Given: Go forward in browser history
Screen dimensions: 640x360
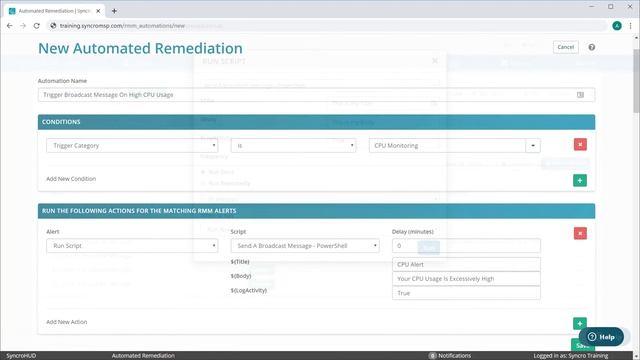Looking at the screenshot, I should [23, 26].
